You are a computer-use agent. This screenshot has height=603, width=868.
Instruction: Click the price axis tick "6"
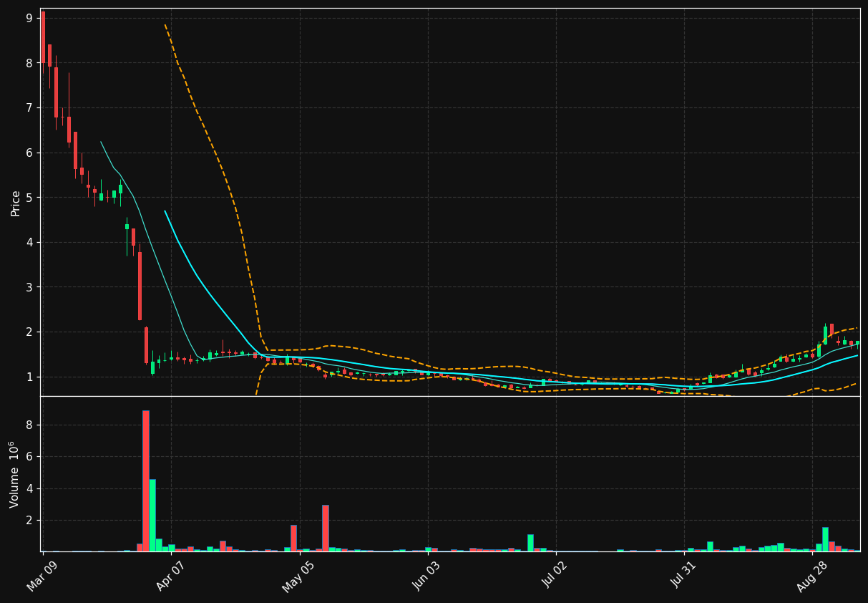coord(29,153)
